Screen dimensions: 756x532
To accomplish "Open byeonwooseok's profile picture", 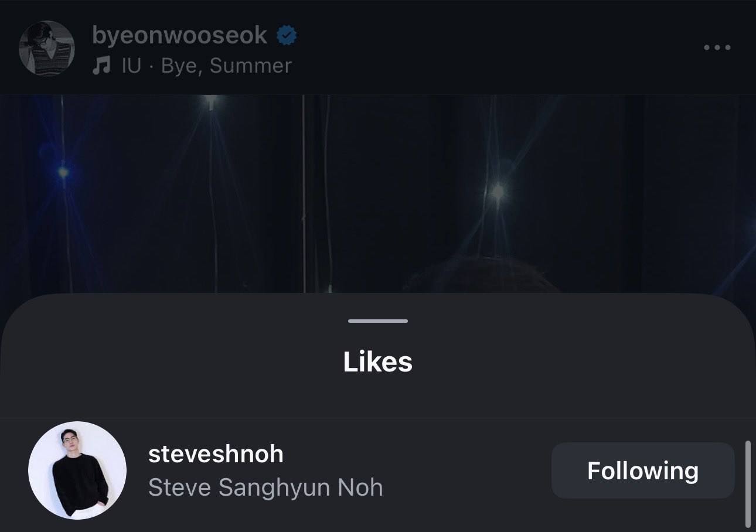I will coord(47,48).
